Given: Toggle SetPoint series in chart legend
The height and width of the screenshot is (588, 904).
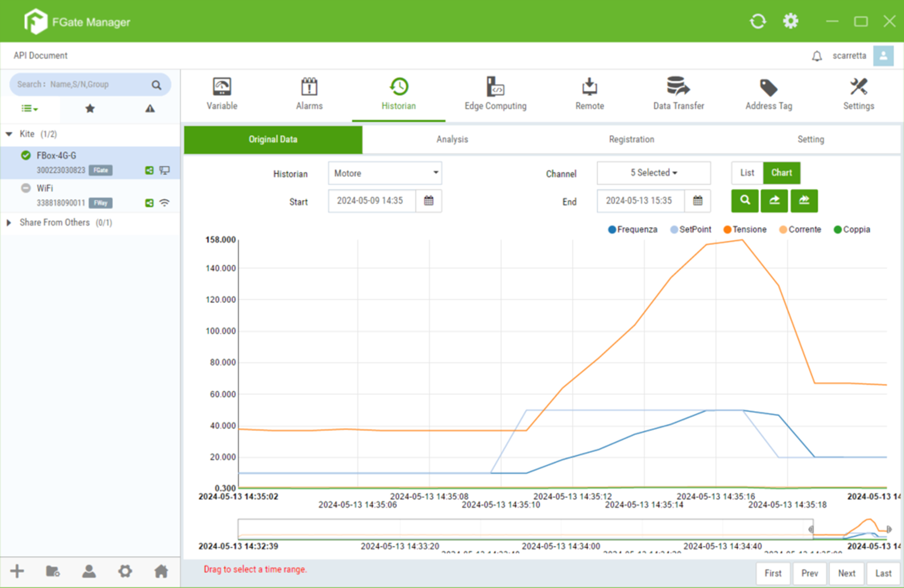Looking at the screenshot, I should pos(690,229).
